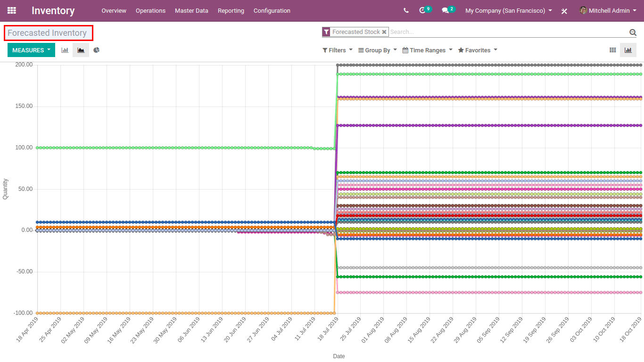This screenshot has width=644, height=362.
Task: Expand the Group By dropdown
Action: (x=378, y=50)
